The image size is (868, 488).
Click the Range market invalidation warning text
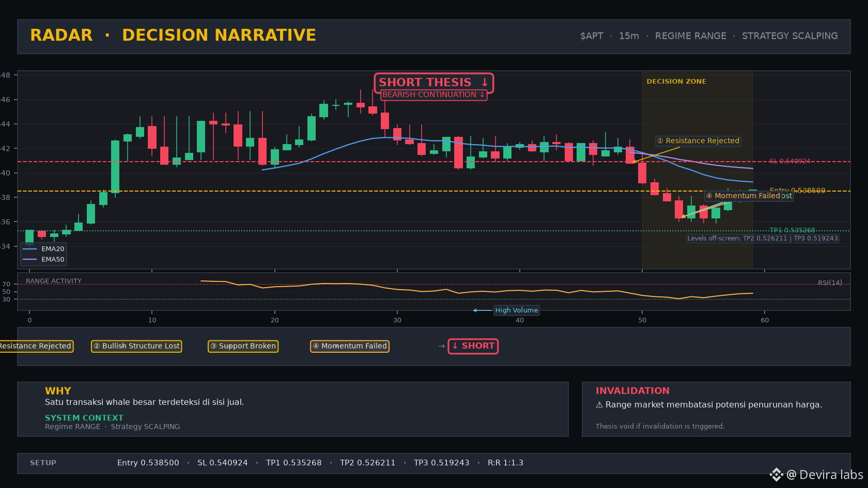pyautogui.click(x=709, y=405)
